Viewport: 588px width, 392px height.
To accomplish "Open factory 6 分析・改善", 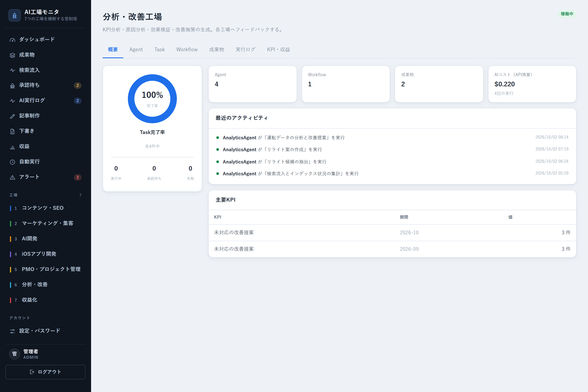I will click(45, 284).
